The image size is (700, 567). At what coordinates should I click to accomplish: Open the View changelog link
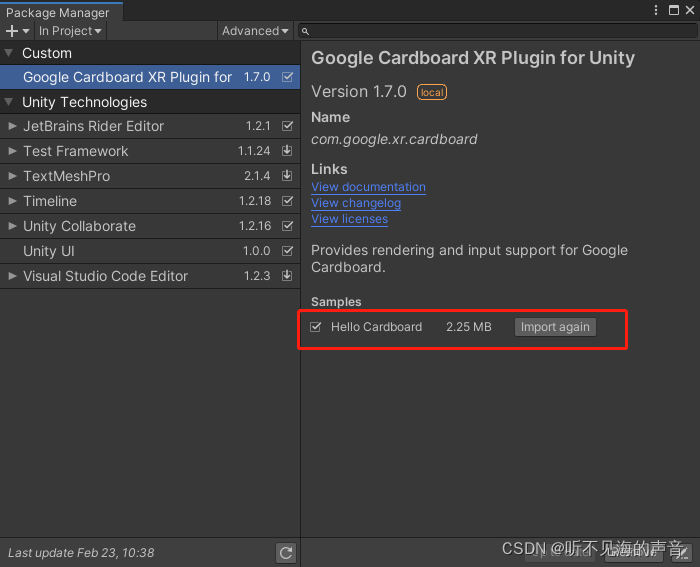pyautogui.click(x=356, y=203)
